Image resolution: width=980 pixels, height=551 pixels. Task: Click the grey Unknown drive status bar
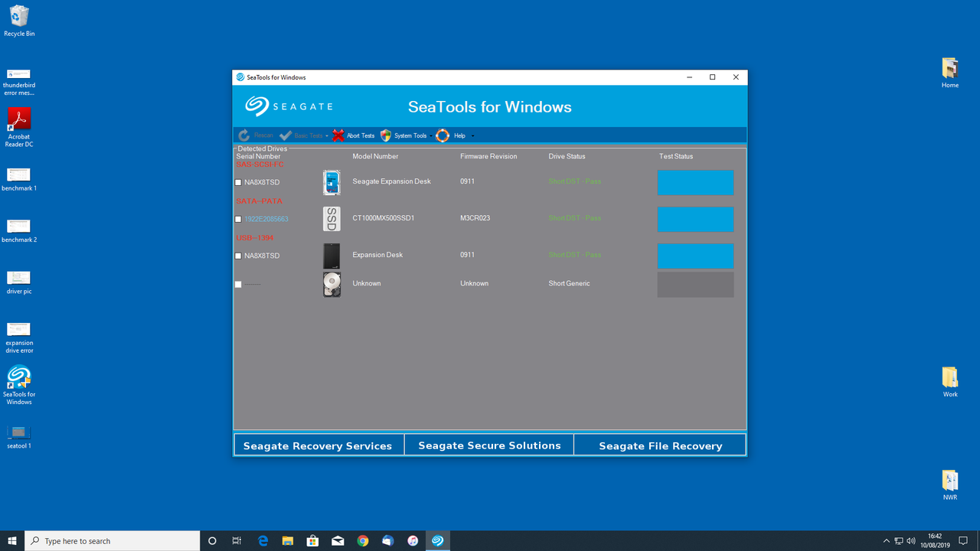click(695, 285)
